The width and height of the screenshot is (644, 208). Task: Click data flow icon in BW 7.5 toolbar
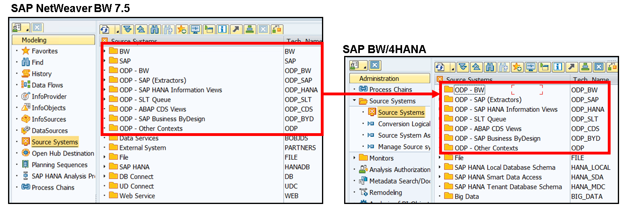(277, 29)
